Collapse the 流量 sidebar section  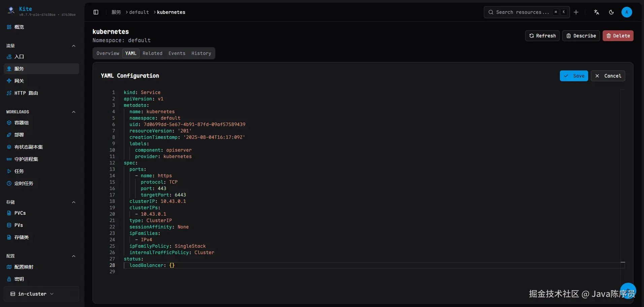pyautogui.click(x=74, y=46)
